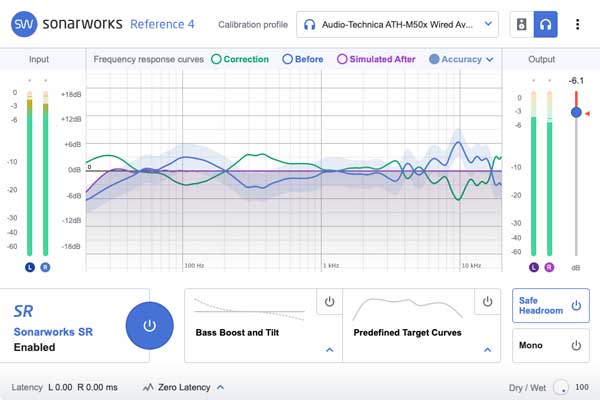Expand the Bass Boost and Tilt panel
The width and height of the screenshot is (600, 400).
(x=329, y=350)
